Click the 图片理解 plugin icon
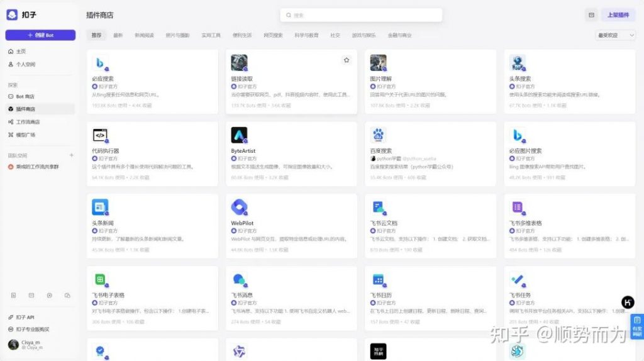The height and width of the screenshot is (361, 644). 378,63
